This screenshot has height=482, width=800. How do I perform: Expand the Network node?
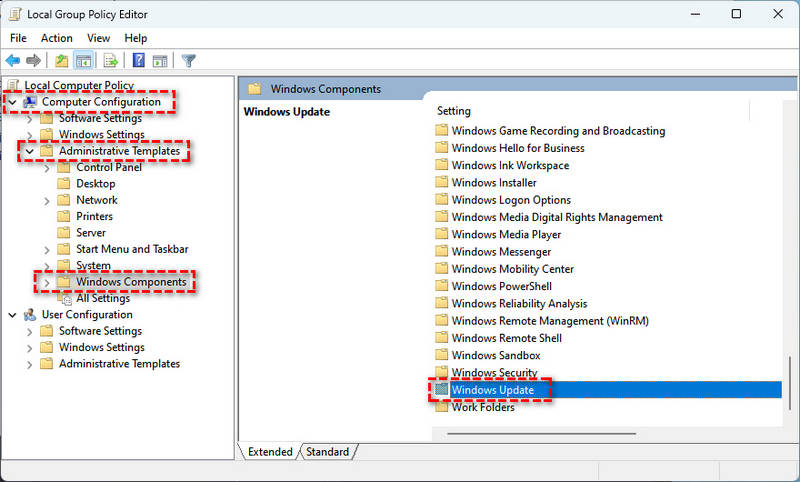coord(47,201)
